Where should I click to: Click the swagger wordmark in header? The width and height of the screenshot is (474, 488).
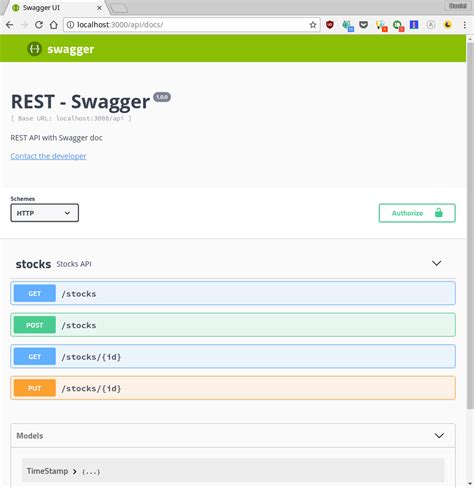click(x=71, y=49)
